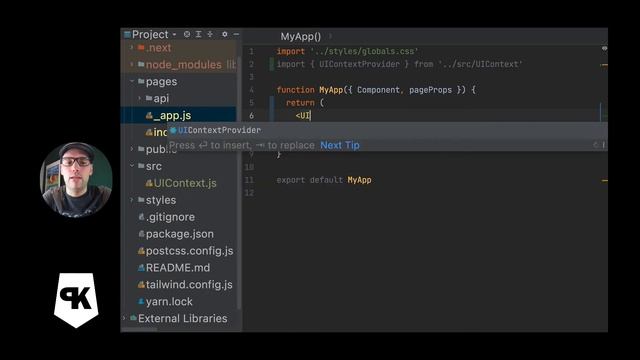Click the README.md file icon

point(141,268)
